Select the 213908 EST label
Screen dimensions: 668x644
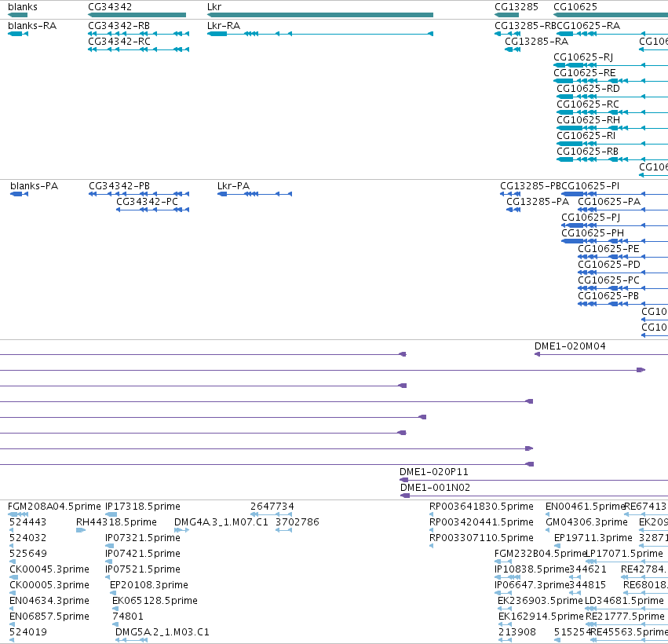pyautogui.click(x=517, y=633)
